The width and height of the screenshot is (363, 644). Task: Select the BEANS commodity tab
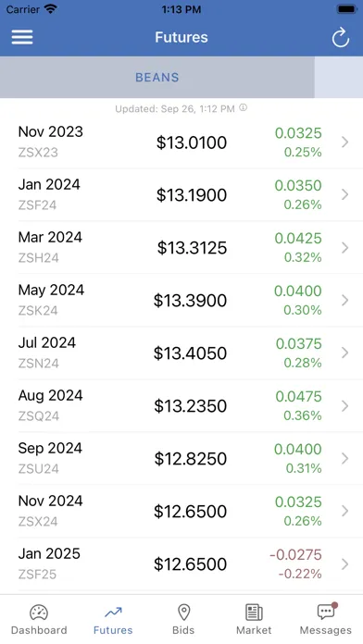point(157,77)
